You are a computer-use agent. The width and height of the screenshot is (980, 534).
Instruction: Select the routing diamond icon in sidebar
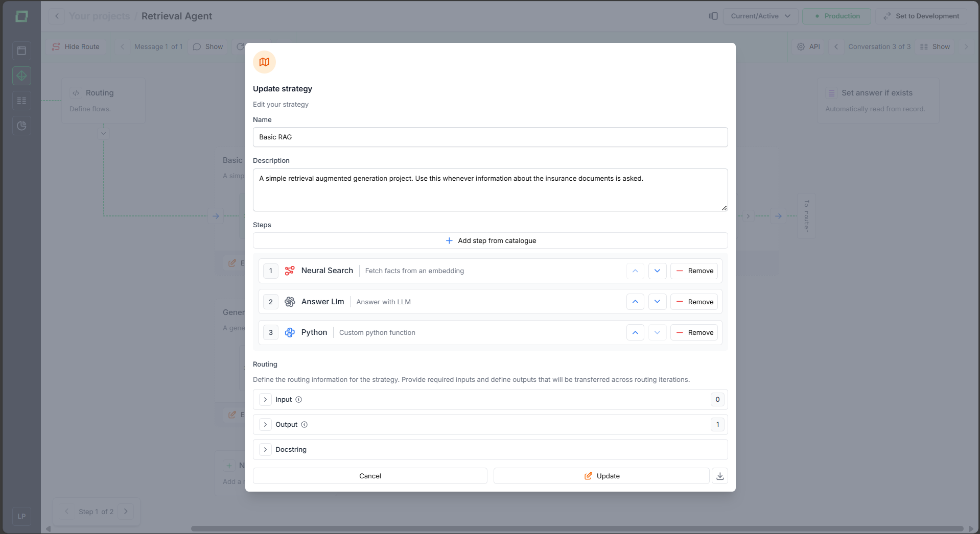(x=21, y=76)
